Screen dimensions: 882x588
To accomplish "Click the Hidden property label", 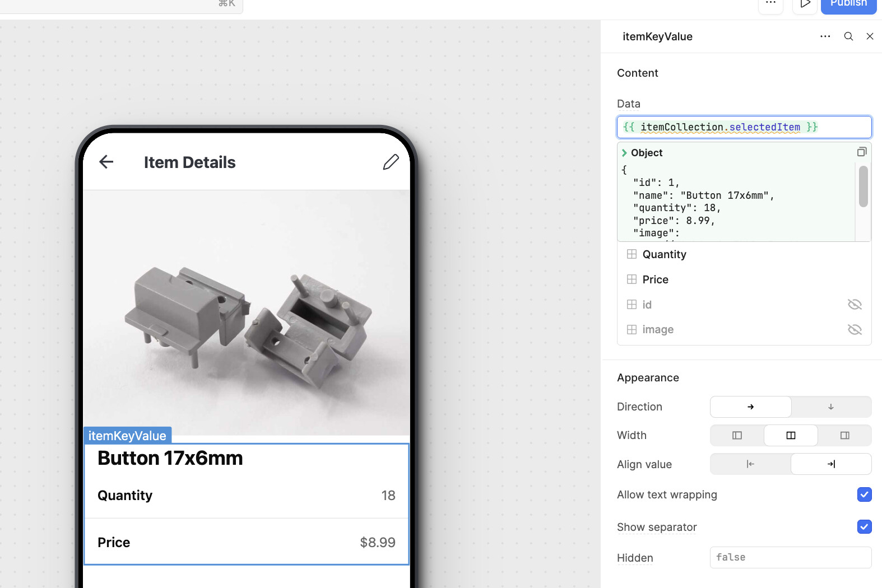I will 635,558.
